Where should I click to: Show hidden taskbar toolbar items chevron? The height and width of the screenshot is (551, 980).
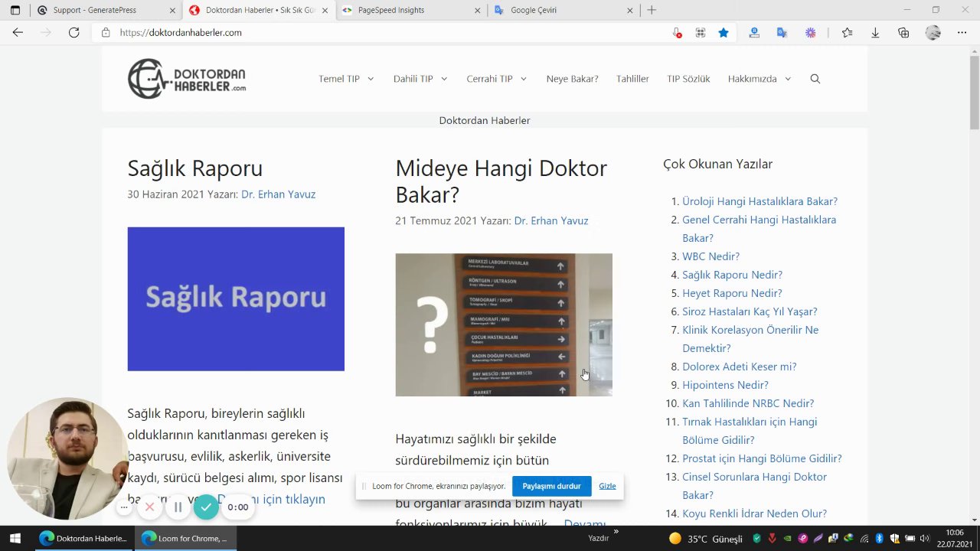[616, 531]
